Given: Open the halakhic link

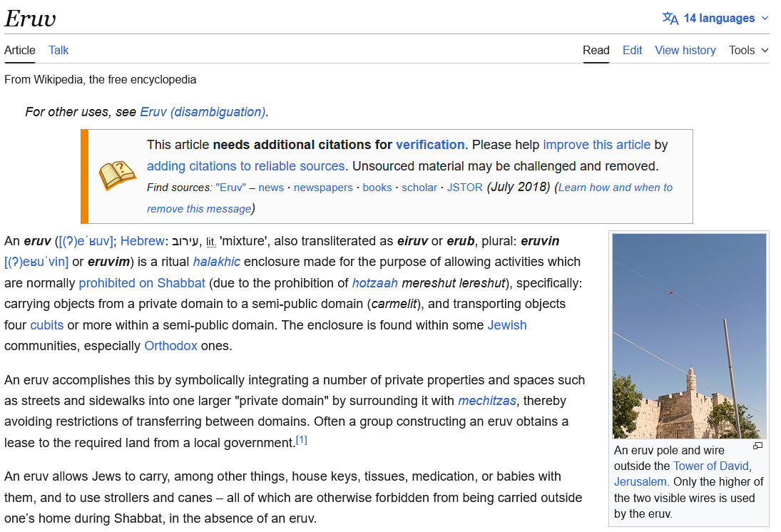Looking at the screenshot, I should point(217,262).
